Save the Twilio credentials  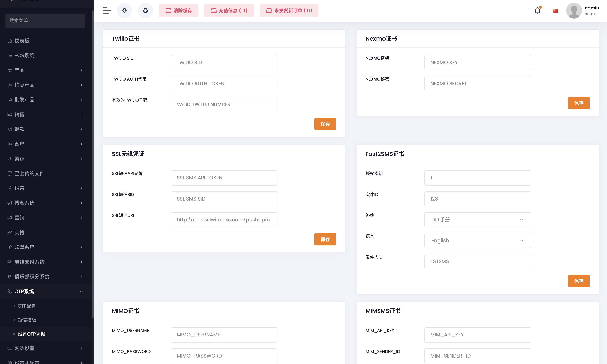(325, 124)
